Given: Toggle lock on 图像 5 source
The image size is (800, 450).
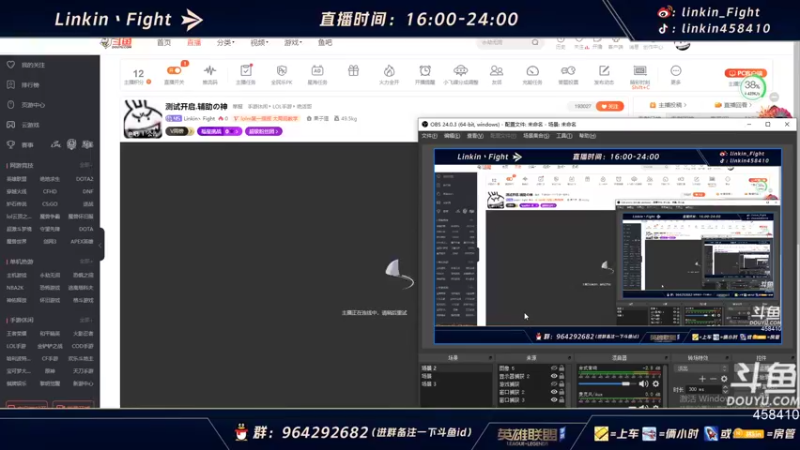Looking at the screenshot, I should coord(562,368).
